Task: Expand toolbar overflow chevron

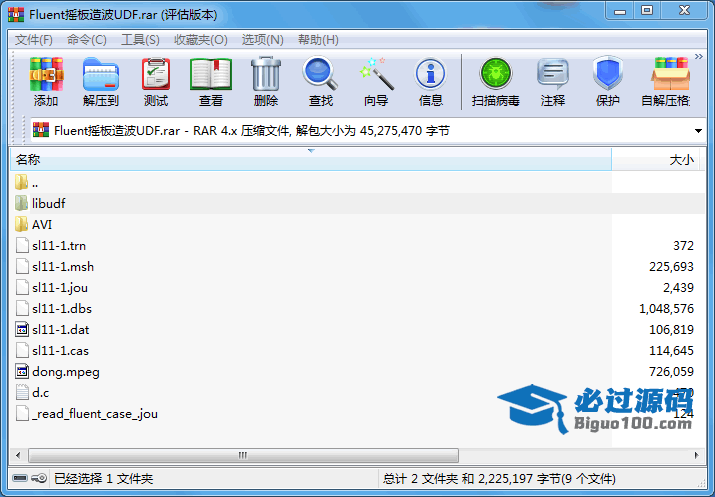Action: tap(699, 57)
